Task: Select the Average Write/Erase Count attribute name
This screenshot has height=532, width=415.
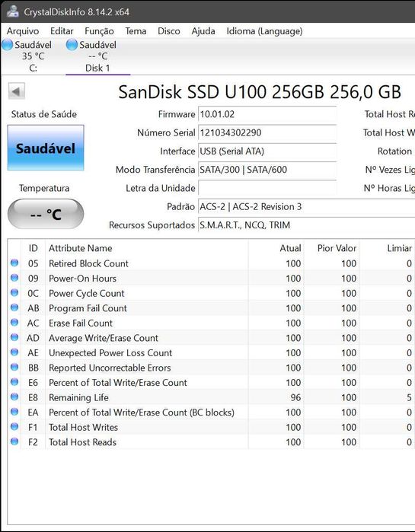Action: point(104,338)
